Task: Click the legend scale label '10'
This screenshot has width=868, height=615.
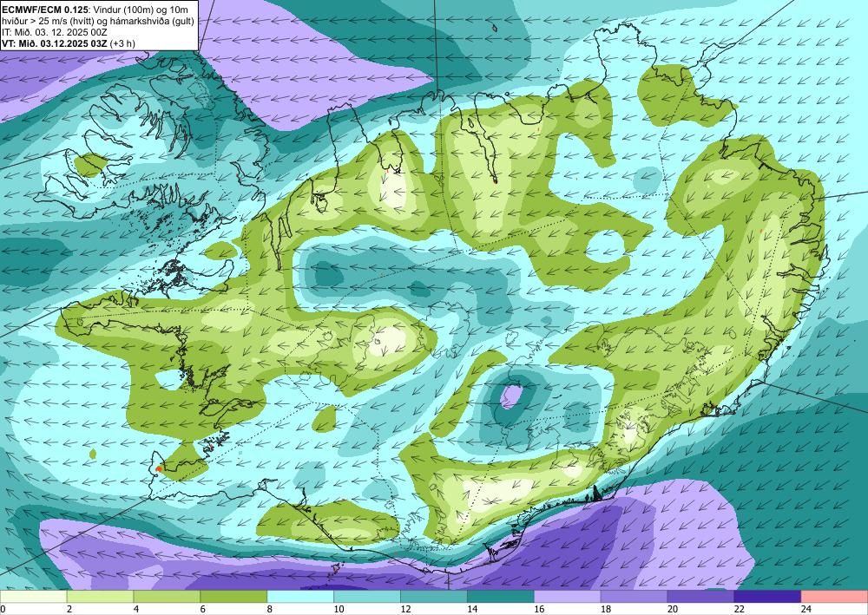Action: click(x=339, y=609)
